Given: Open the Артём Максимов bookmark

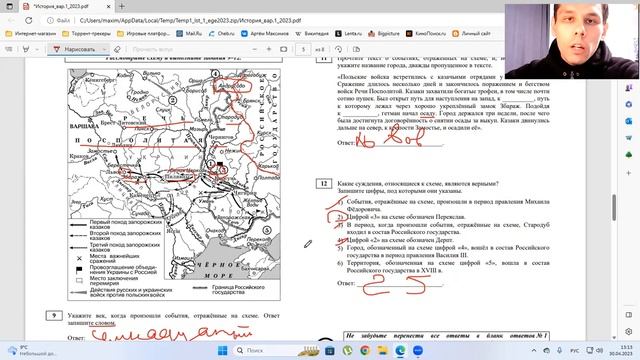Looking at the screenshot, I should pos(265,33).
